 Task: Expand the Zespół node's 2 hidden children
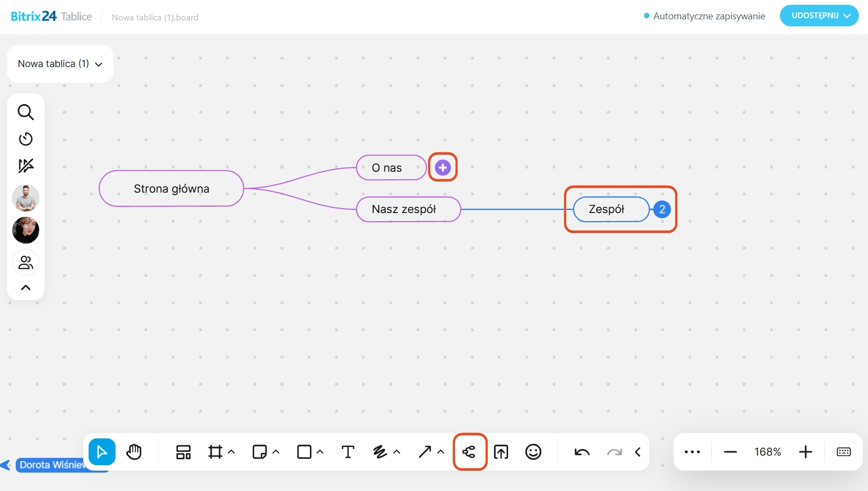[x=662, y=209]
